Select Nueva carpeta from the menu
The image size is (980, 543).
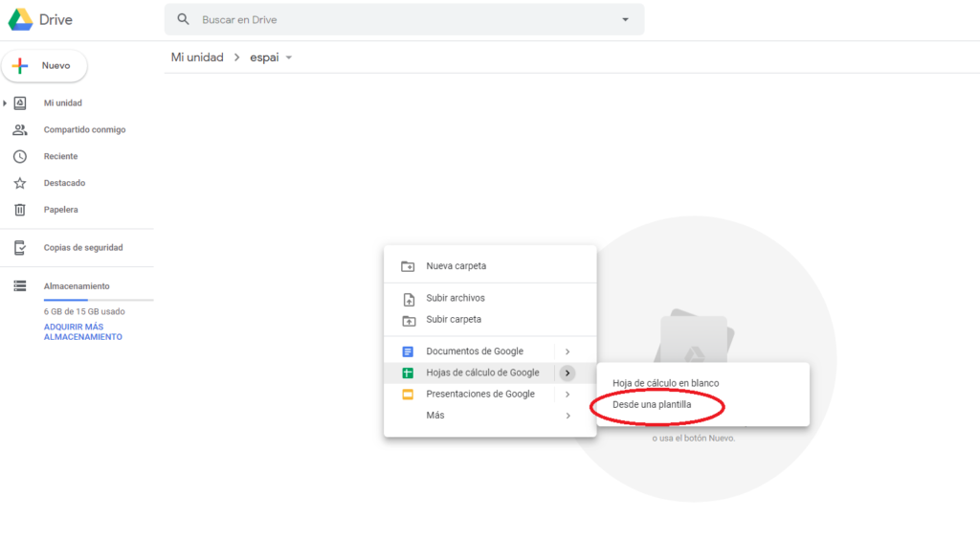click(457, 266)
